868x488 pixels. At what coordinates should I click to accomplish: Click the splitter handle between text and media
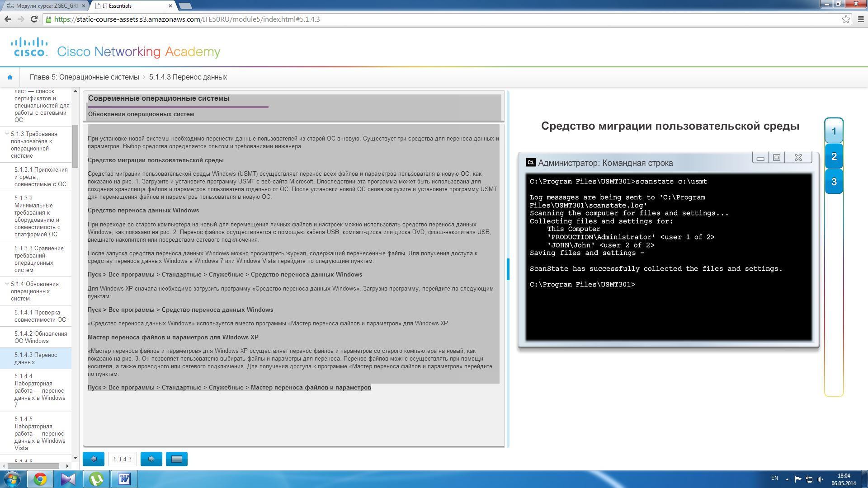pos(508,269)
